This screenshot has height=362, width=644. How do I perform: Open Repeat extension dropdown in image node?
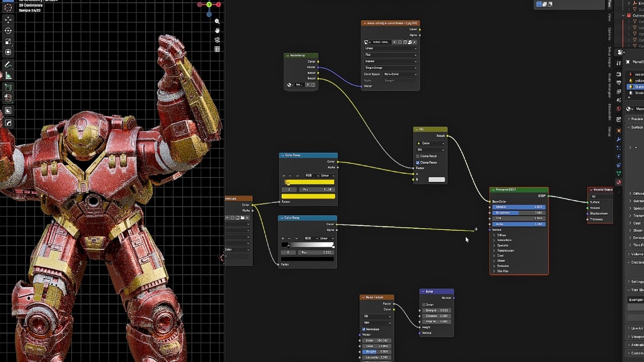[390, 61]
